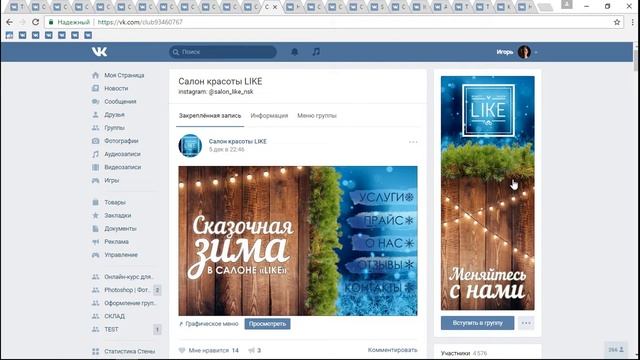Click the Комментировать link

392,350
